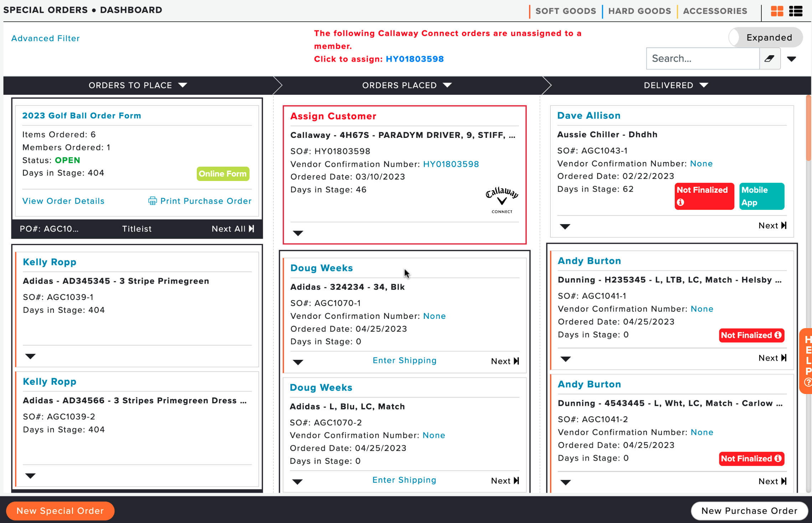The width and height of the screenshot is (812, 523).
Task: Select the Soft Goods tab
Action: (x=566, y=11)
